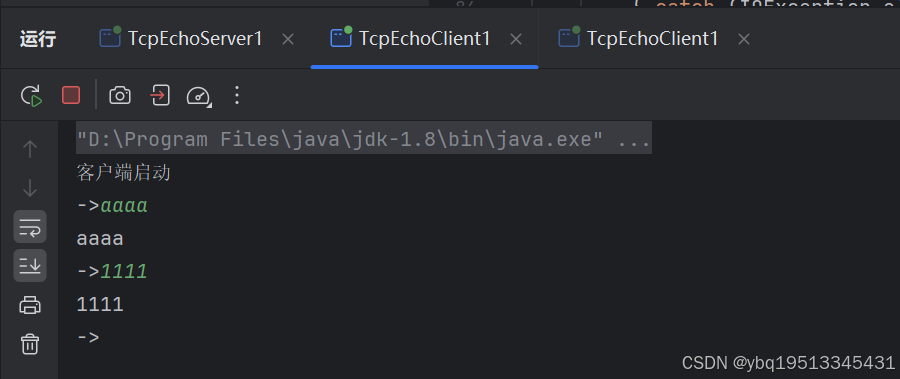Switch to the TcpEchoServer1 tab

click(x=181, y=38)
